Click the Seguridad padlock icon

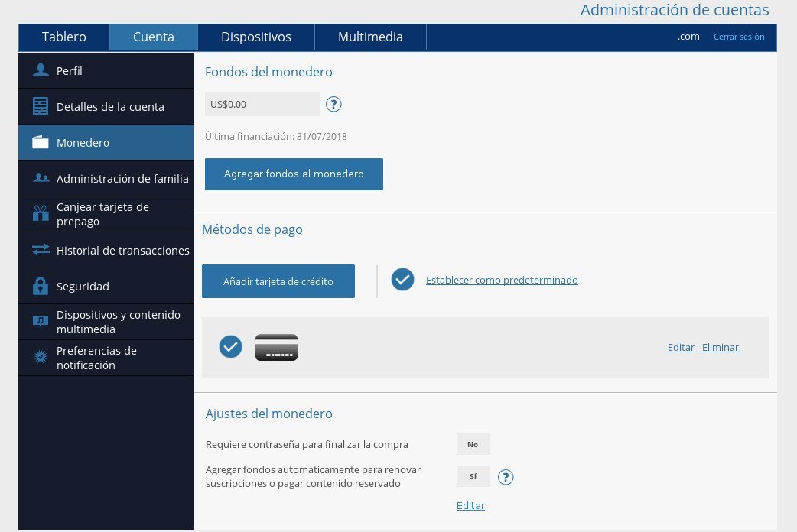(41, 286)
